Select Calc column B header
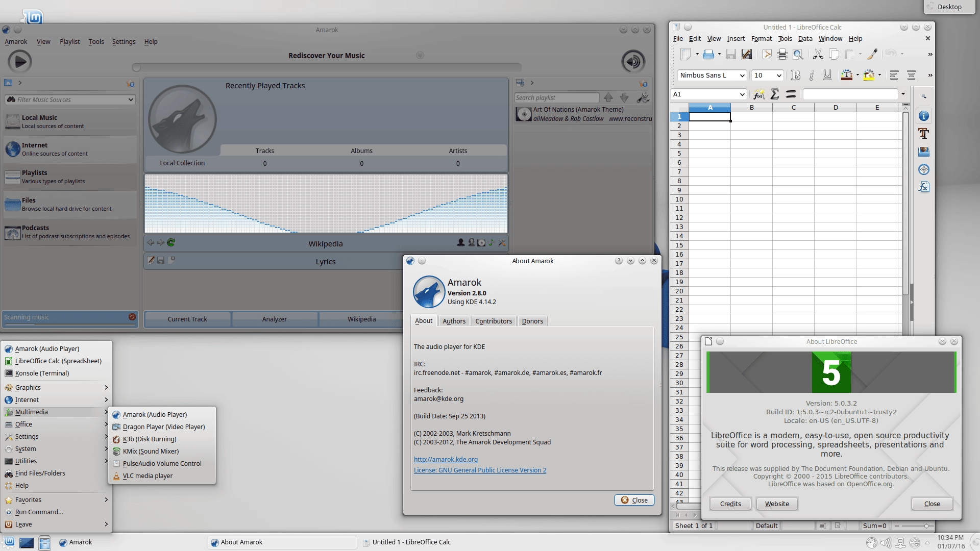 (751, 108)
